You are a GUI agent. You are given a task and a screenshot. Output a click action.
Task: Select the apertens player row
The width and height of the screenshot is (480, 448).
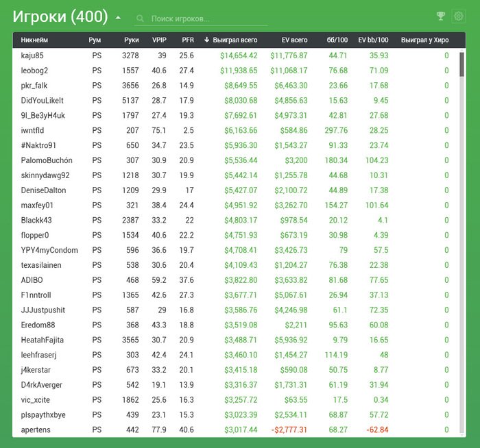36,430
